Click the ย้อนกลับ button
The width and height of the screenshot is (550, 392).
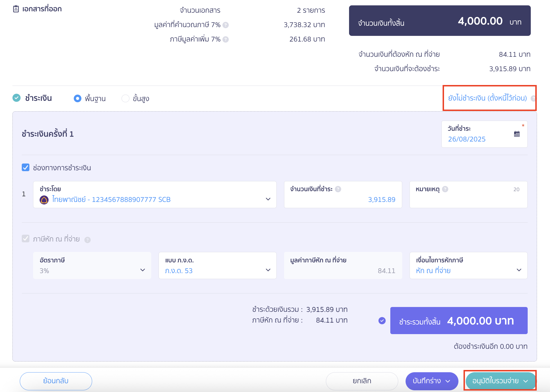[56, 381]
